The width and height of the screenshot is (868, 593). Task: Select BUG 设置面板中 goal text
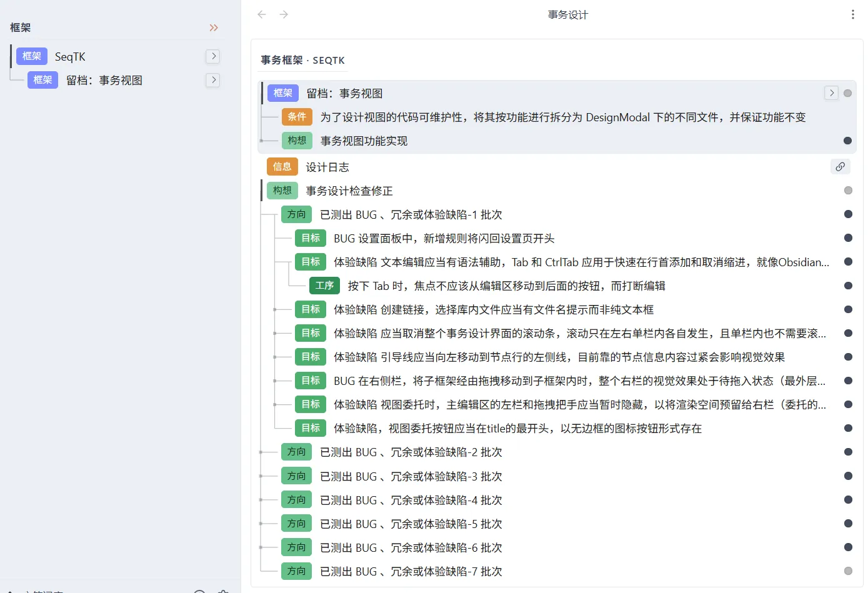click(x=444, y=239)
